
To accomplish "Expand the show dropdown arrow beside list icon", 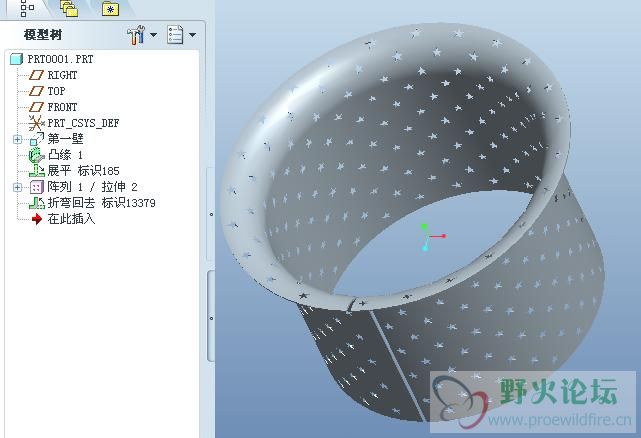I will pos(192,35).
